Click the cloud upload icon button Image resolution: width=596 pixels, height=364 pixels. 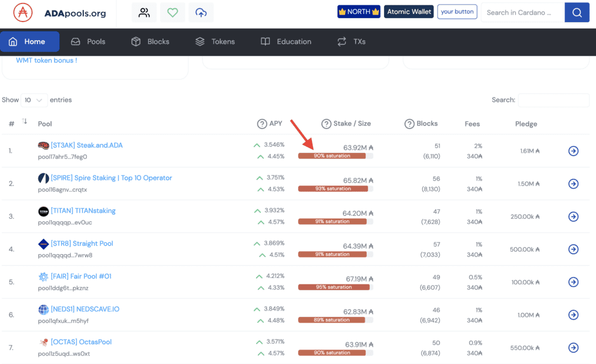coord(201,12)
